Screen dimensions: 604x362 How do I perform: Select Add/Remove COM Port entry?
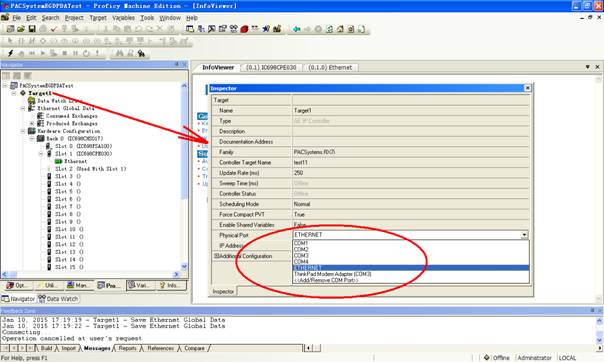click(411, 280)
